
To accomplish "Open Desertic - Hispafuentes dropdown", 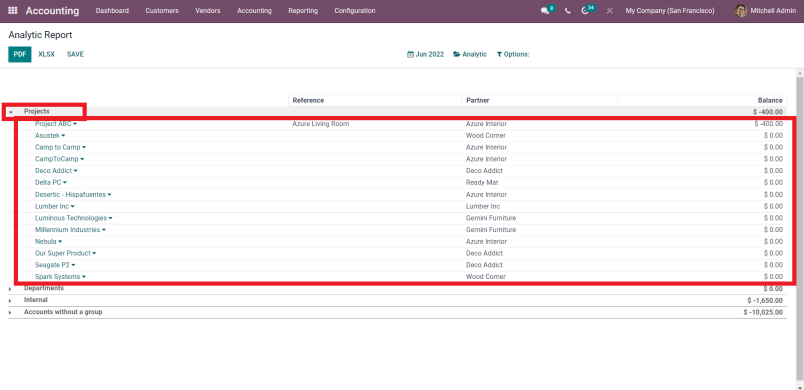I will (x=109, y=195).
